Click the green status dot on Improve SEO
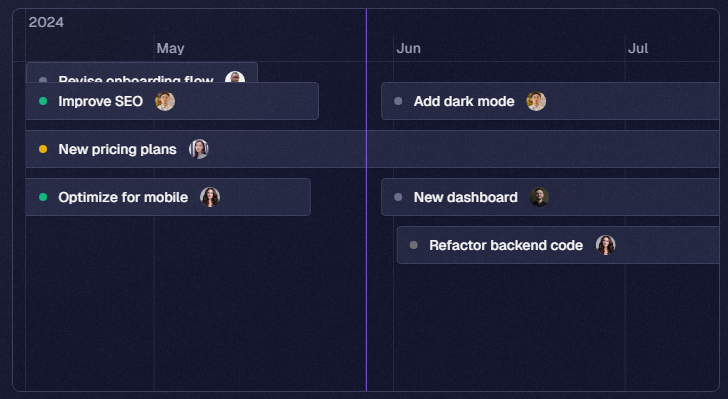This screenshot has width=728, height=399. click(43, 101)
